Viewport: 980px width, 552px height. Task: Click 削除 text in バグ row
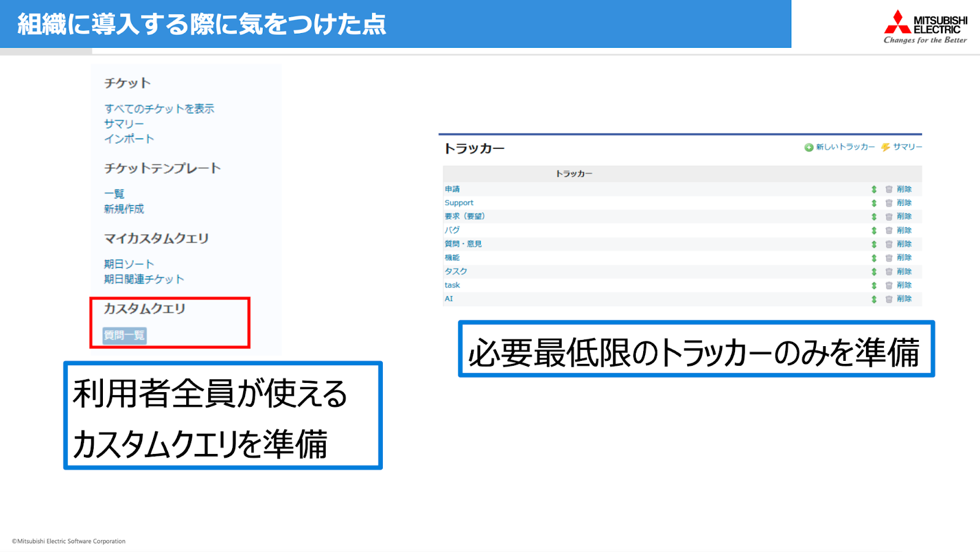pyautogui.click(x=904, y=230)
